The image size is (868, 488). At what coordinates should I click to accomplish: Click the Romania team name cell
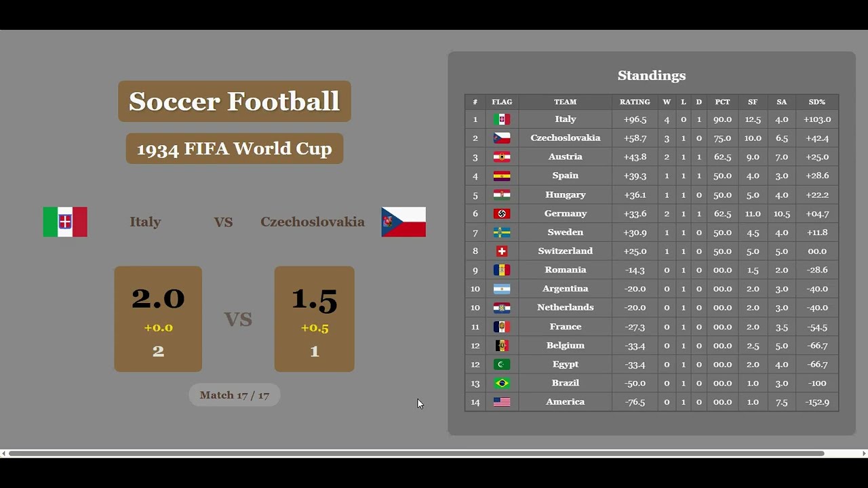[565, 270]
